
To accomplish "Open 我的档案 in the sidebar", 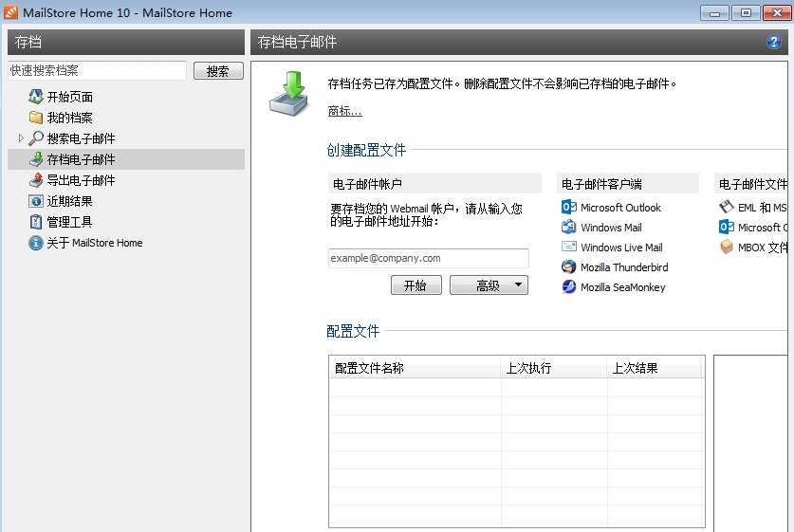I will 70,118.
